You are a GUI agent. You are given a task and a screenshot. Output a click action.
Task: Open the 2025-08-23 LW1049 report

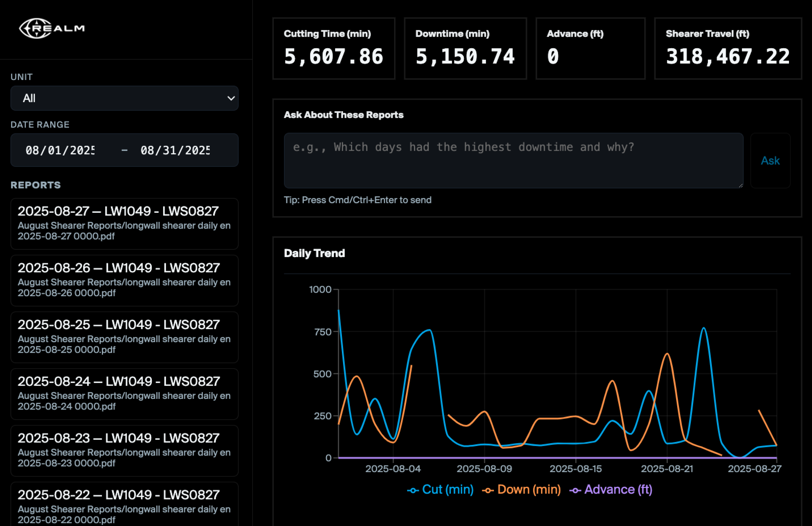point(124,450)
